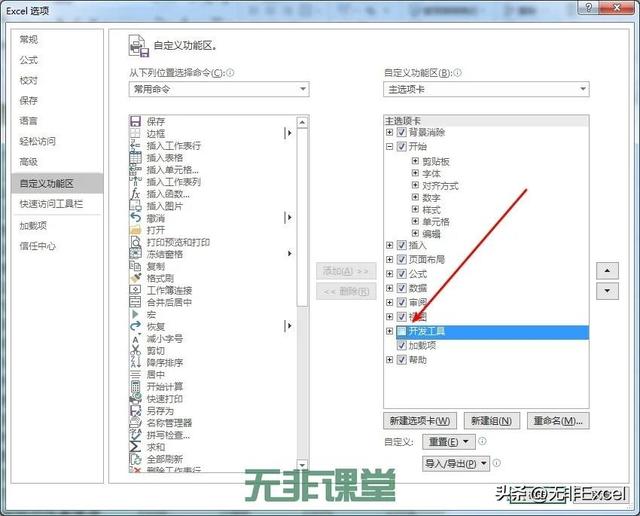The height and width of the screenshot is (516, 640).
Task: Uncheck the 开始 tab checkbox
Action: point(402,146)
